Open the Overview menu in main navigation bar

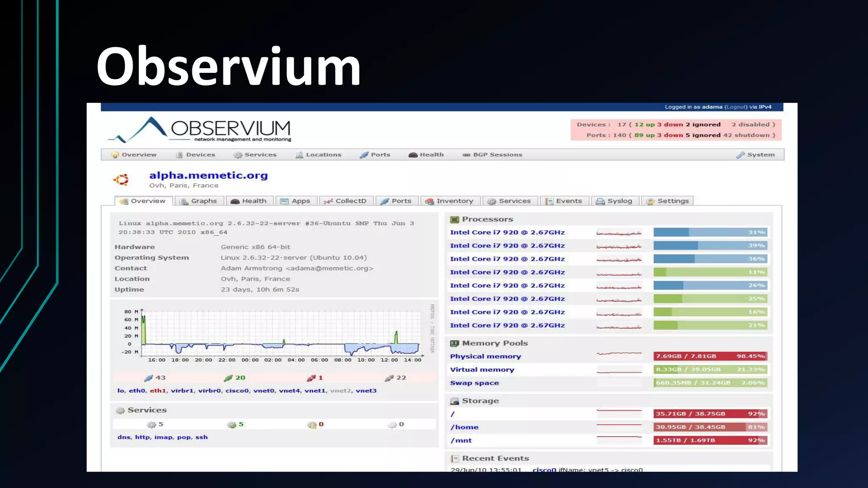134,155
